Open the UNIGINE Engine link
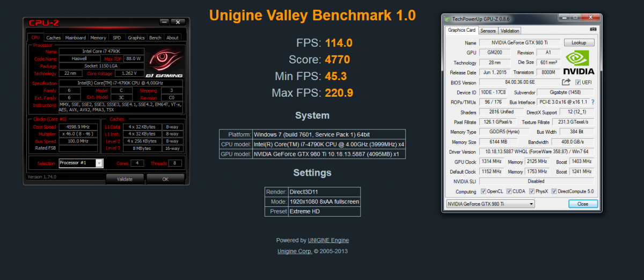Screen dimensions: 644x280 [x=328, y=240]
